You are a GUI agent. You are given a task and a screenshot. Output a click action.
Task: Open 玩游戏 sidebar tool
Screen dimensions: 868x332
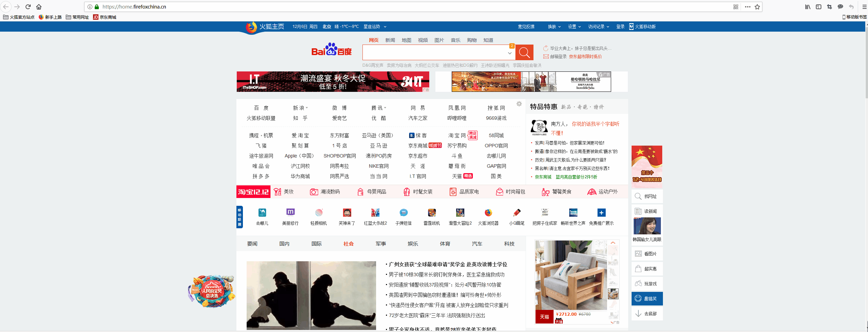coord(647,284)
